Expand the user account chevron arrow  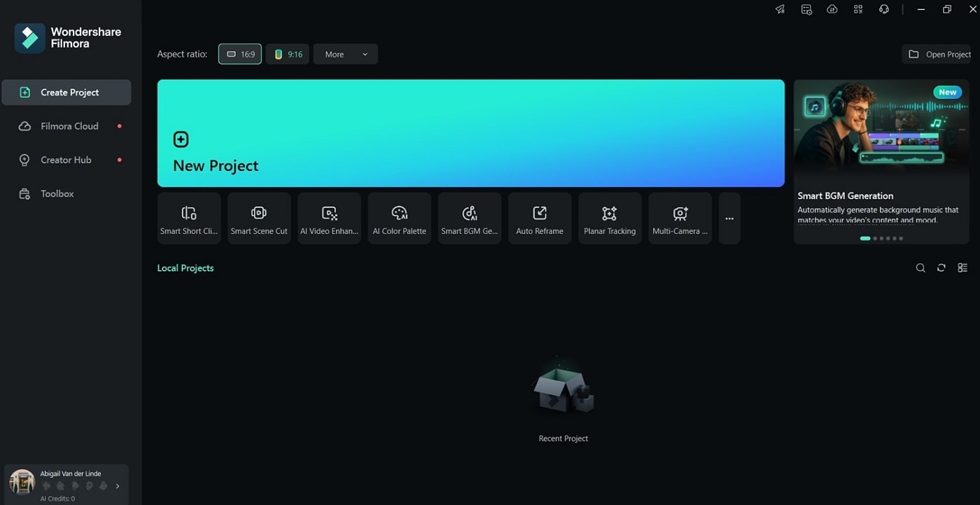[x=118, y=486]
